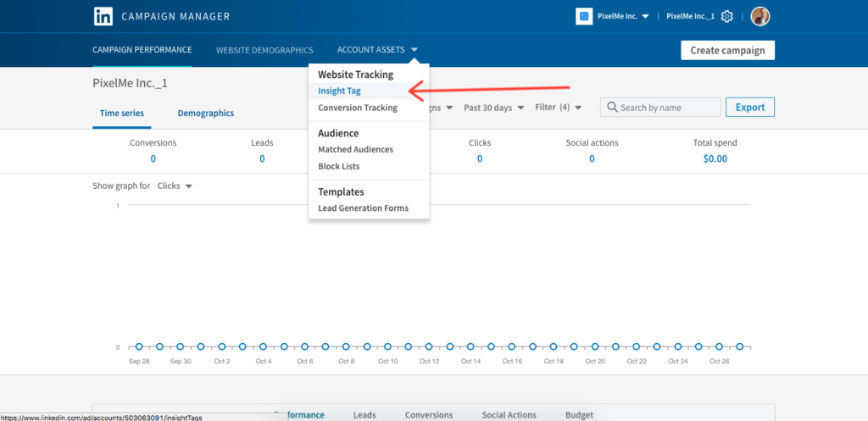The height and width of the screenshot is (421, 868).
Task: Switch to the Website Demographics tab
Action: [264, 50]
